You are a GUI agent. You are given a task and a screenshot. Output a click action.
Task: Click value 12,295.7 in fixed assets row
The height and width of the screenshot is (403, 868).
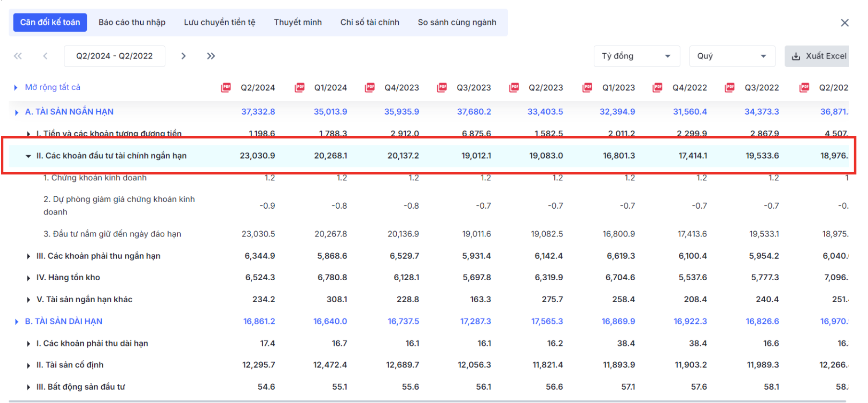tap(258, 365)
